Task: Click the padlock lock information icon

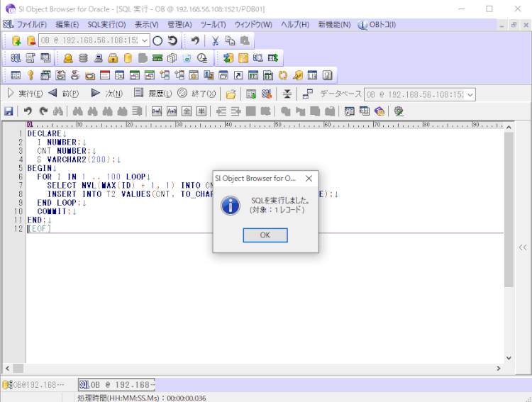Action: point(113,58)
